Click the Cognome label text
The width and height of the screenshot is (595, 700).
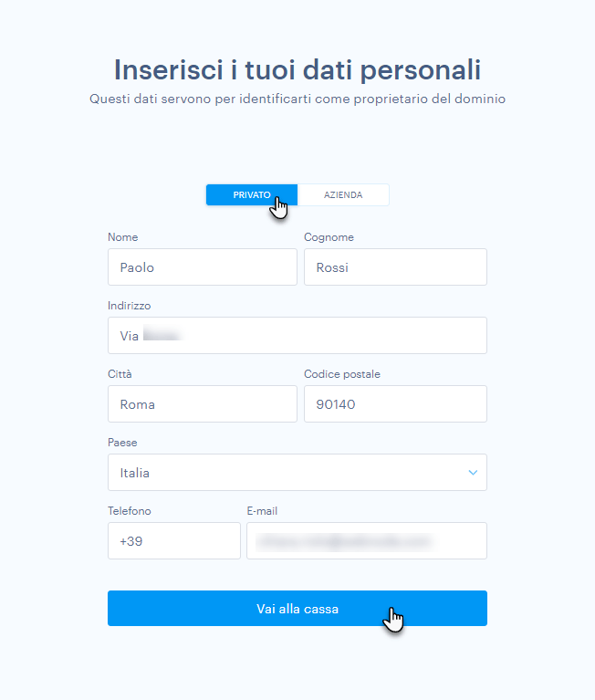(x=329, y=237)
